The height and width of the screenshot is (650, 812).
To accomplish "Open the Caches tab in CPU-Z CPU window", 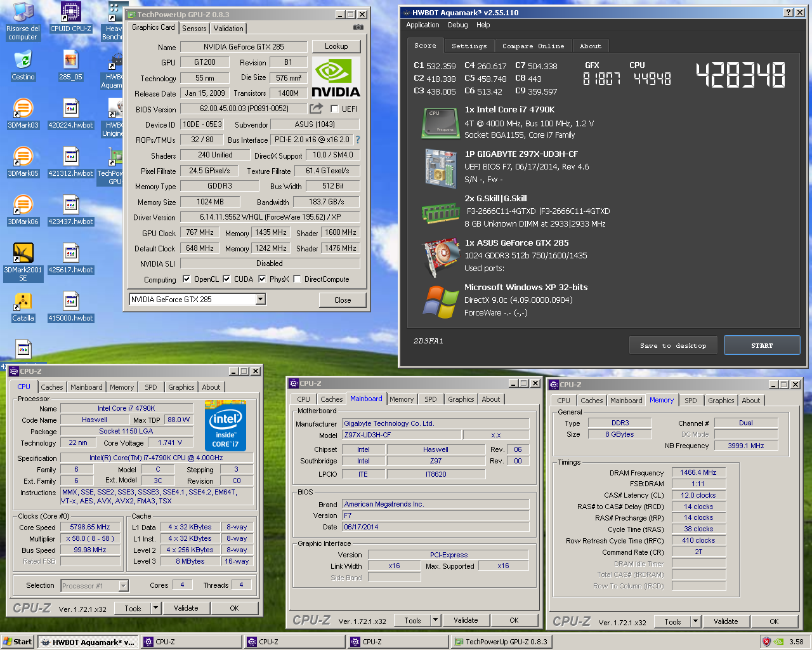I will coord(52,387).
